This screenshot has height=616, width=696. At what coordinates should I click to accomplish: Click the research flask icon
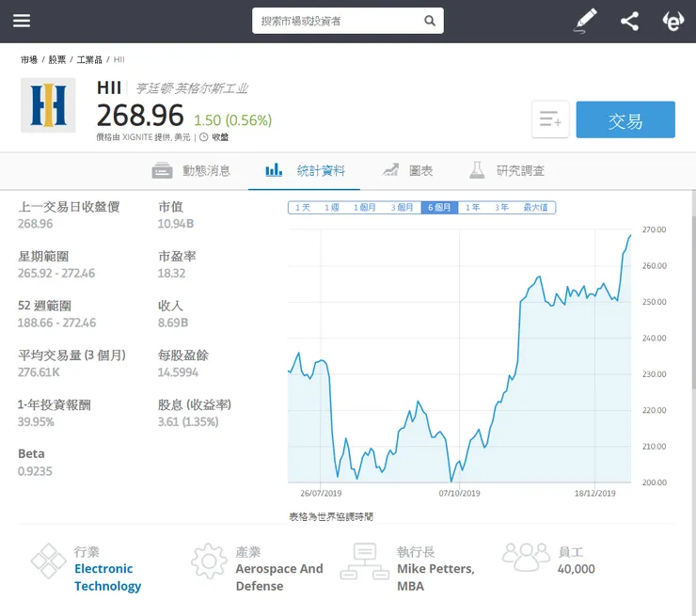[x=477, y=170]
